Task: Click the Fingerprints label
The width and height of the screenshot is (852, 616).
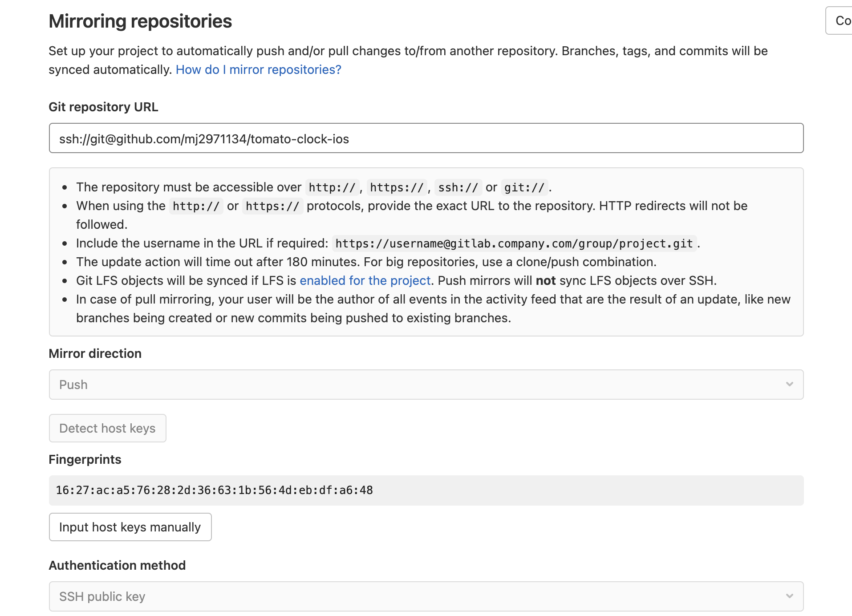Action: [x=85, y=460]
